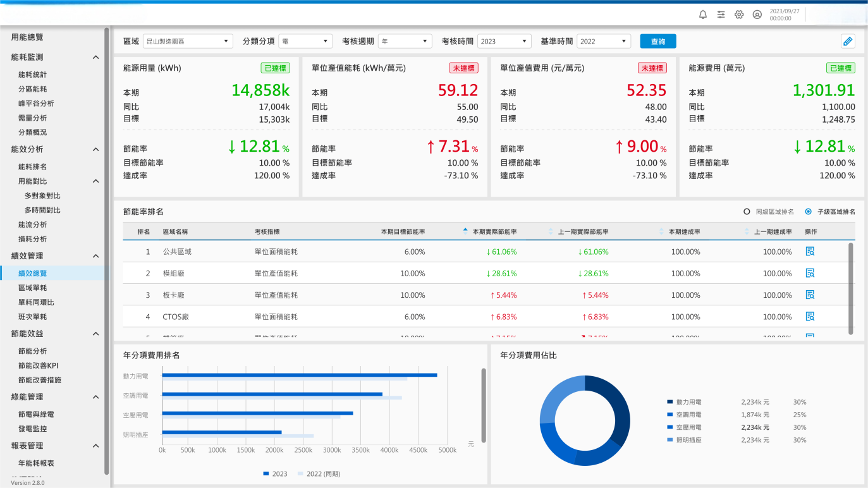Open 損耗分析 in sidebar
The height and width of the screenshot is (488, 868).
(32, 240)
